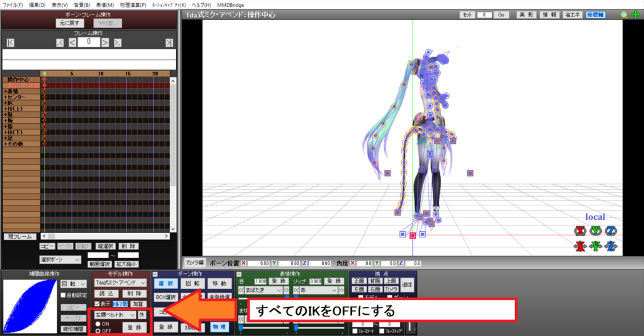The width and height of the screenshot is (644, 336).
Task: Open the あ lip morph dropdown
Action: pyautogui.click(x=318, y=290)
